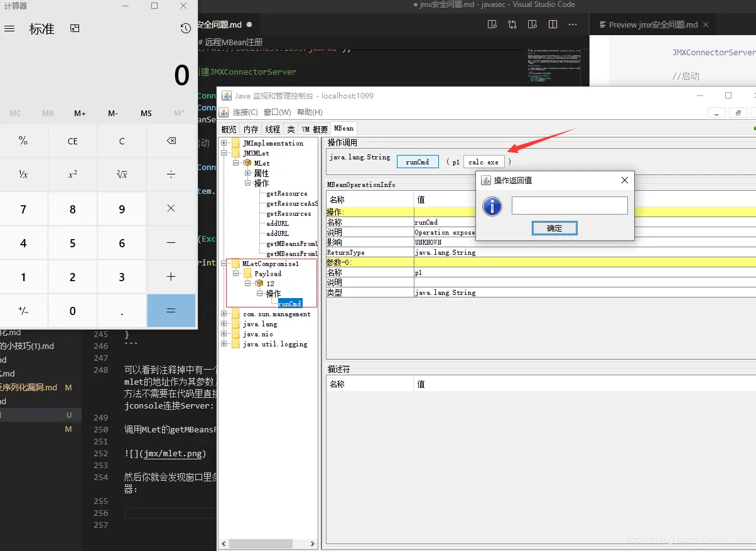Select getResources operation in the tree
Image resolution: width=756 pixels, height=551 pixels.
[x=288, y=213]
